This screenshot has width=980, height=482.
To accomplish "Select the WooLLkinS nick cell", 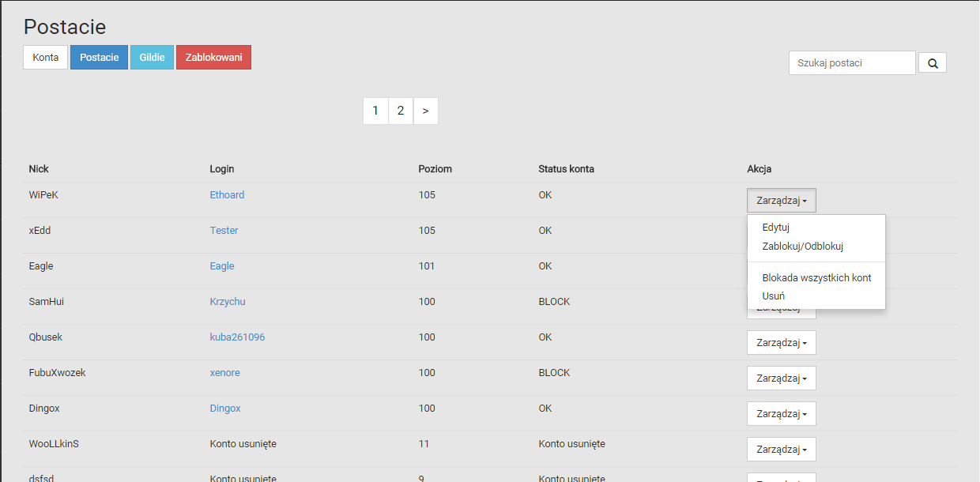I will pyautogui.click(x=54, y=444).
